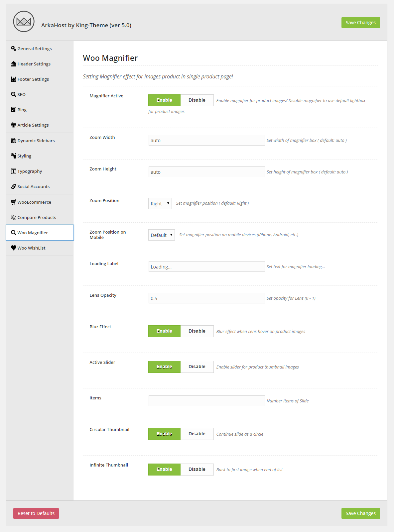The height and width of the screenshot is (532, 394).
Task: Click the bank building icon for Header Settings
Action: 14,64
